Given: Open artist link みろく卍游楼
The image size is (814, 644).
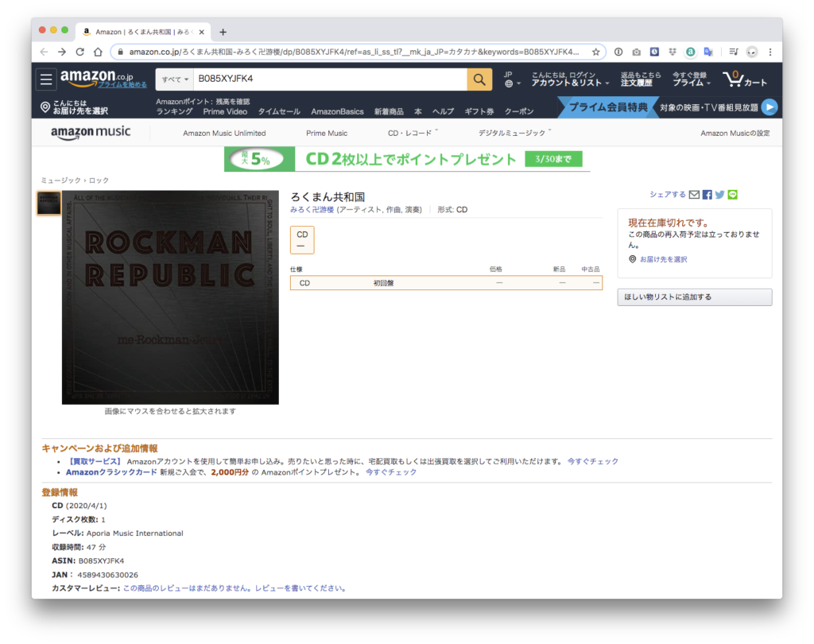Looking at the screenshot, I should pos(312,210).
